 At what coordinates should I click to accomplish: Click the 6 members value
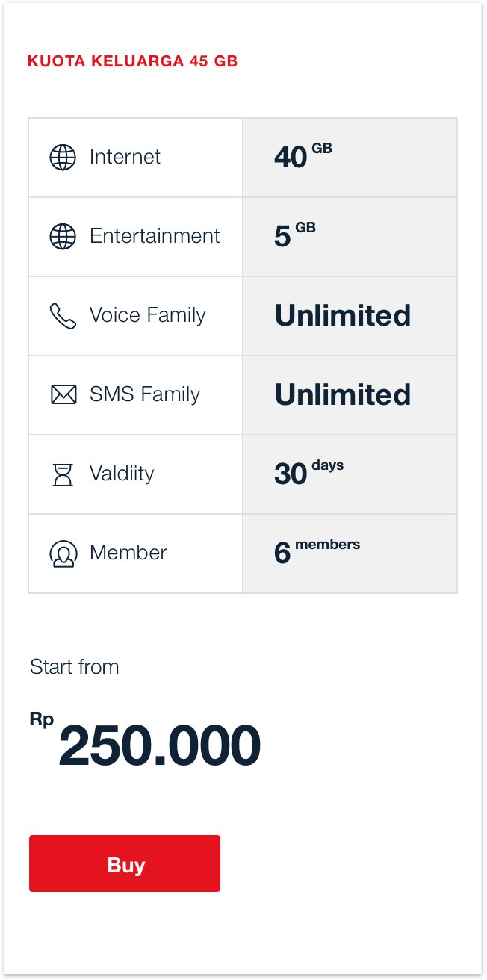(317, 552)
